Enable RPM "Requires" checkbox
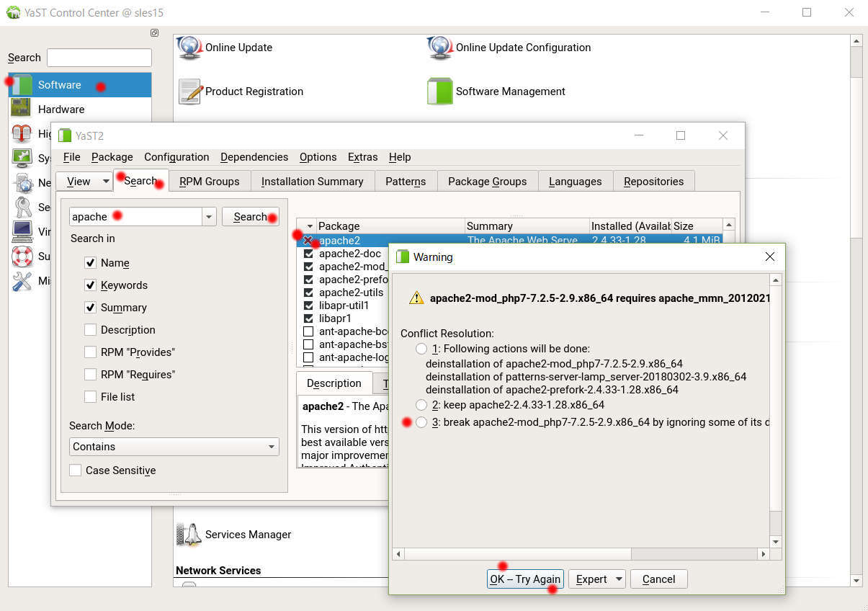 pyautogui.click(x=90, y=375)
